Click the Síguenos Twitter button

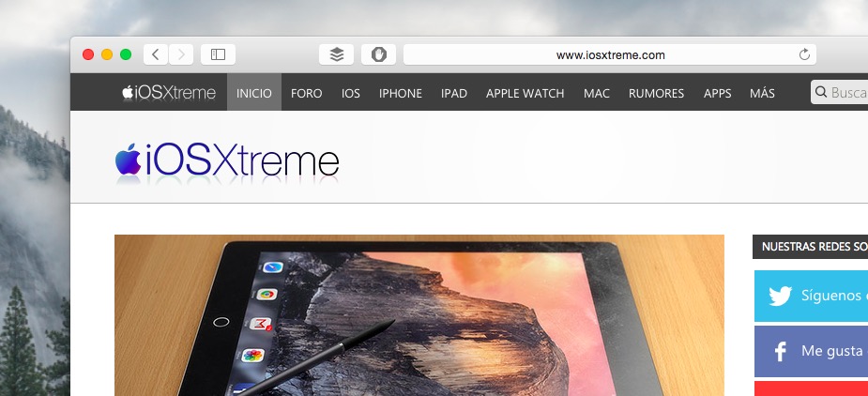pos(811,296)
